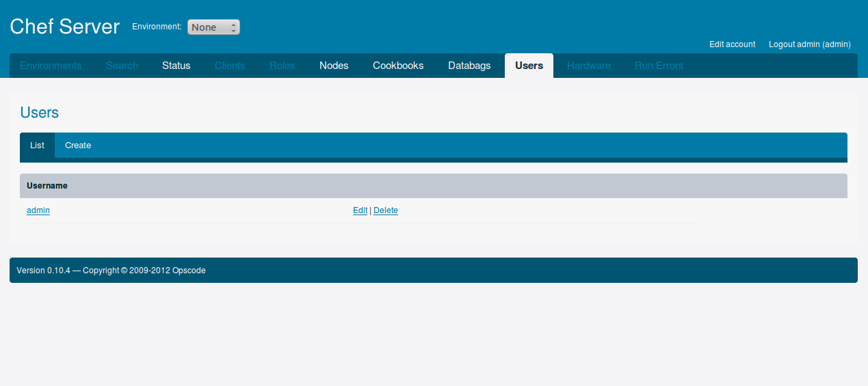Click the Username column header
Viewport: 868px width, 386px height.
47,186
